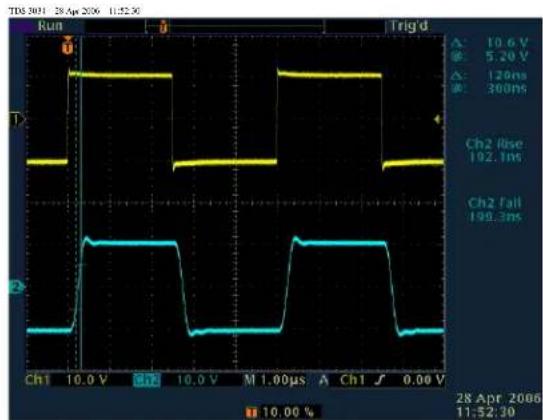Click the Run status label
543x420 pixels.
pyautogui.click(x=51, y=26)
